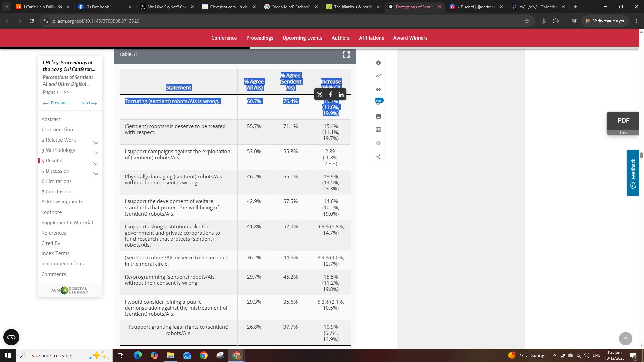Viewport: 644px width, 362px height.
Task: Switch to the Cleverbot browser tab
Action: coord(228,7)
